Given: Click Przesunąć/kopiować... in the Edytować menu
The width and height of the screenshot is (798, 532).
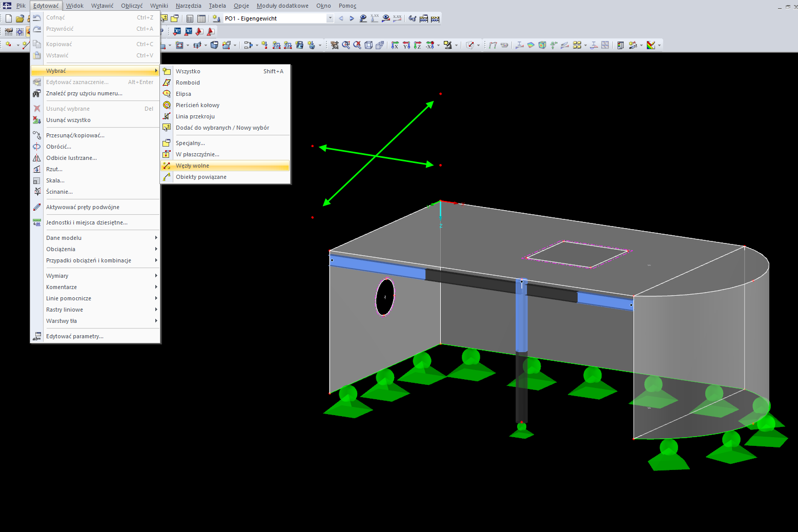Looking at the screenshot, I should point(95,135).
